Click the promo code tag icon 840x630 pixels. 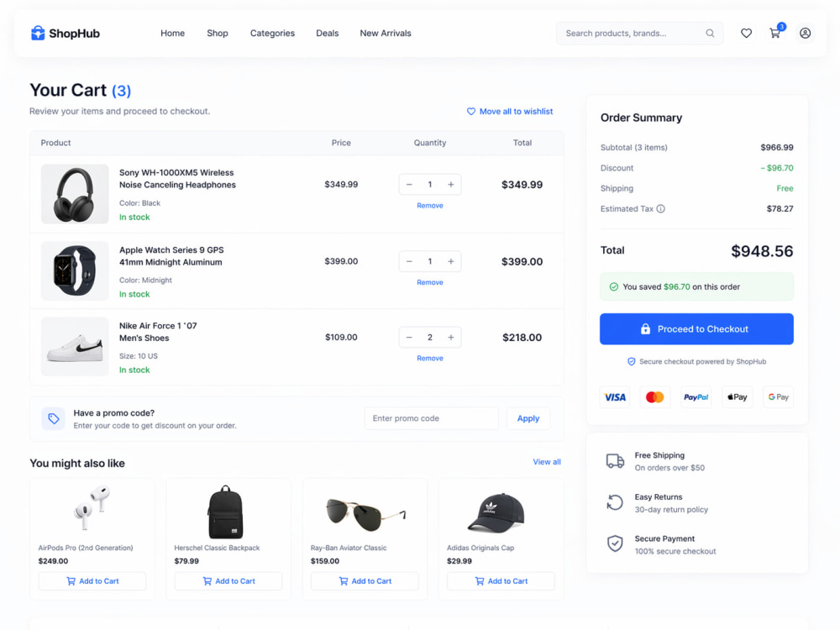[54, 419]
